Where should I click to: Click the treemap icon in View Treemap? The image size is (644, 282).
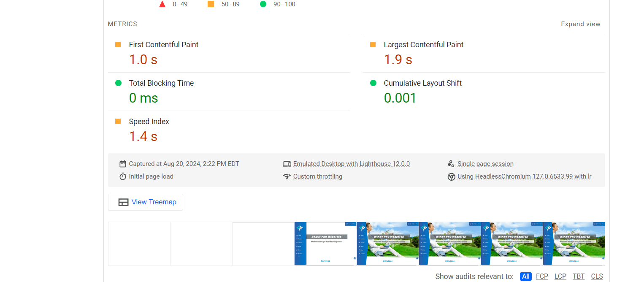(123, 202)
